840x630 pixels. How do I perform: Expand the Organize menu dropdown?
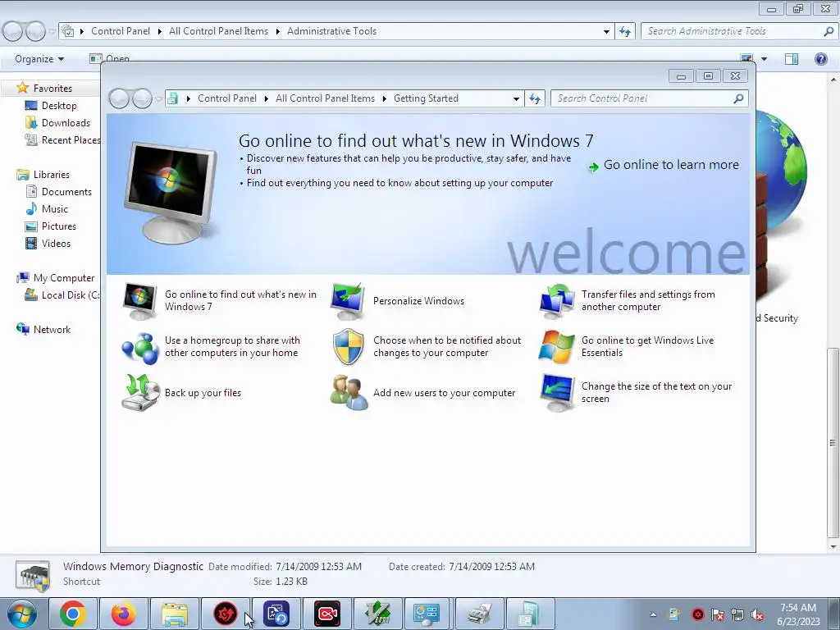click(61, 59)
